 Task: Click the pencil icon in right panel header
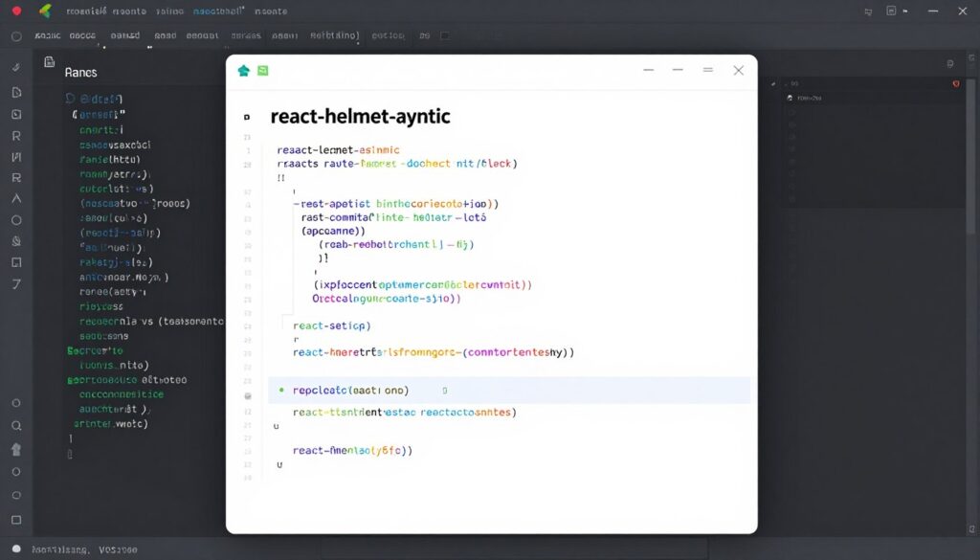point(773,83)
